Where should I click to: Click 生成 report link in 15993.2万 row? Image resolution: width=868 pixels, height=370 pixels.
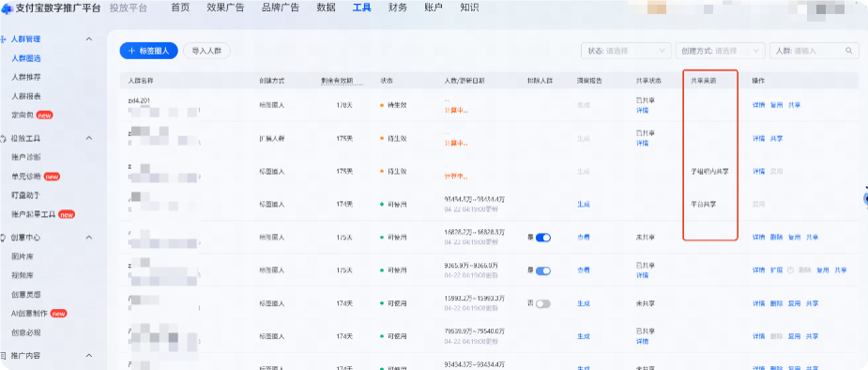pyautogui.click(x=584, y=303)
